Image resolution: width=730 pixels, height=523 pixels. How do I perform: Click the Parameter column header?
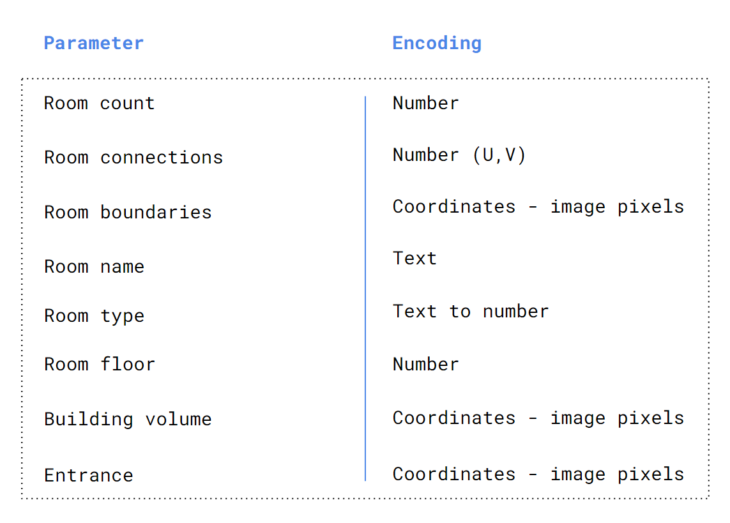pos(94,43)
